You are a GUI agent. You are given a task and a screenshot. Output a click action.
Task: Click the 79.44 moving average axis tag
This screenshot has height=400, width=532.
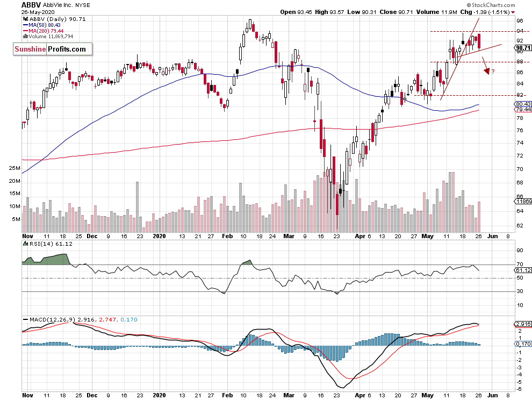523,109
